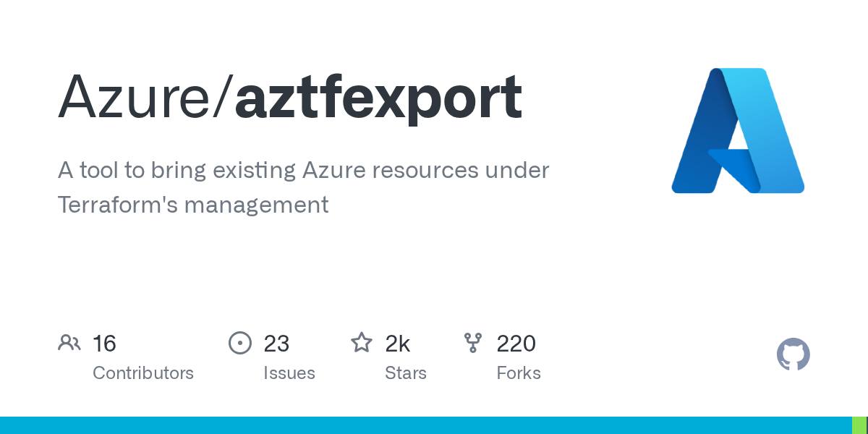This screenshot has width=868, height=434.
Task: Click the Contributors label
Action: click(143, 373)
